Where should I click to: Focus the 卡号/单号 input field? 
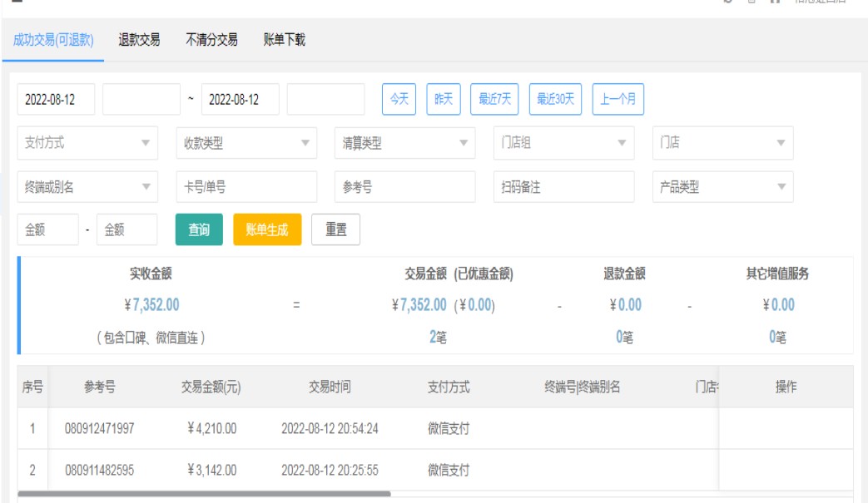click(246, 187)
